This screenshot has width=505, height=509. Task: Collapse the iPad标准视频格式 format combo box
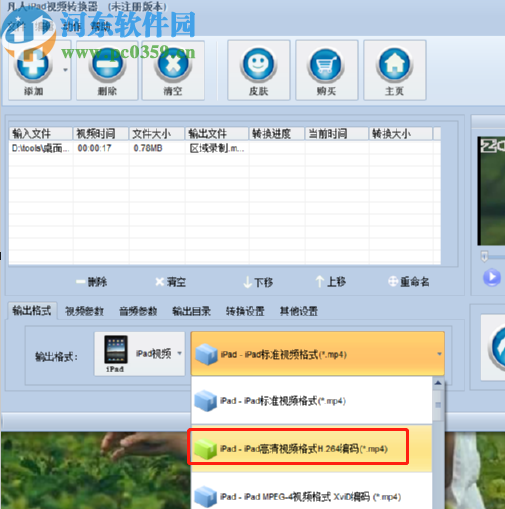(x=317, y=354)
